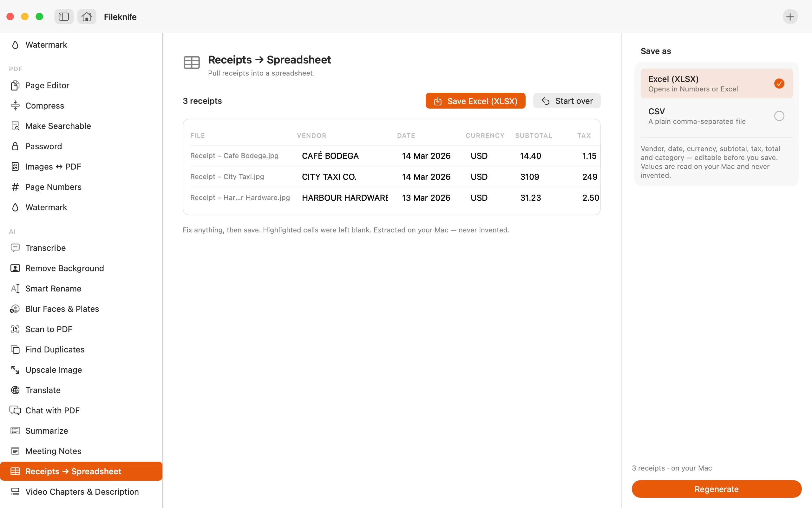This screenshot has height=508, width=812.
Task: Open the Summarize tool
Action: click(81, 431)
